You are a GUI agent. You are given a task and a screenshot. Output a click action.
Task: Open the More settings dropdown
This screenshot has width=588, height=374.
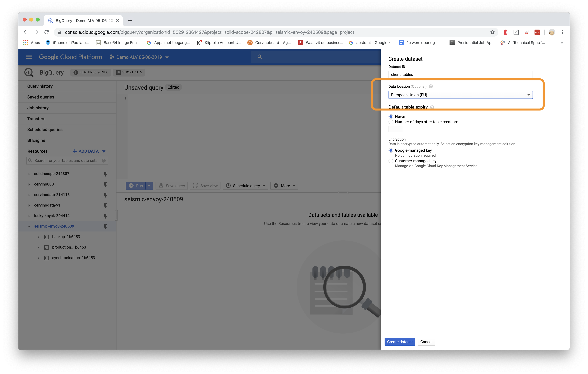284,186
